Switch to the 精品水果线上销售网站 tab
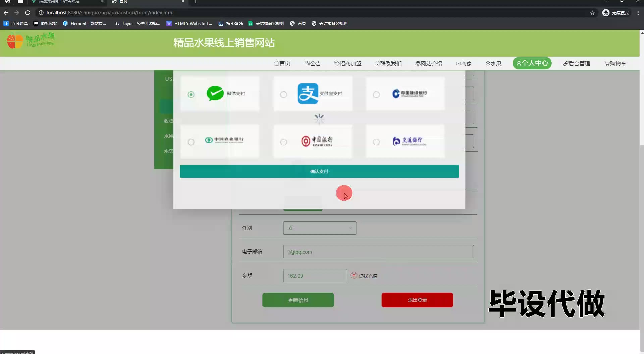The image size is (644, 354). coord(67,2)
